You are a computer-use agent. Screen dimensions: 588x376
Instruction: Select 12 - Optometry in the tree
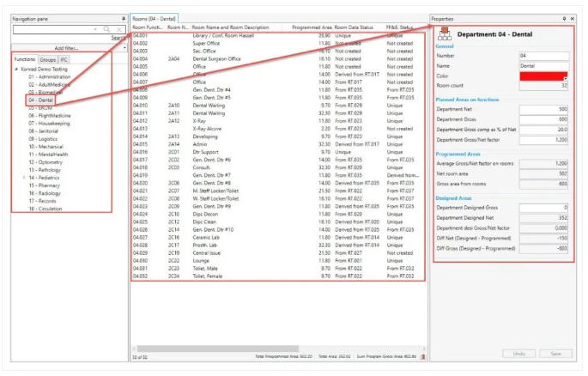click(x=45, y=162)
